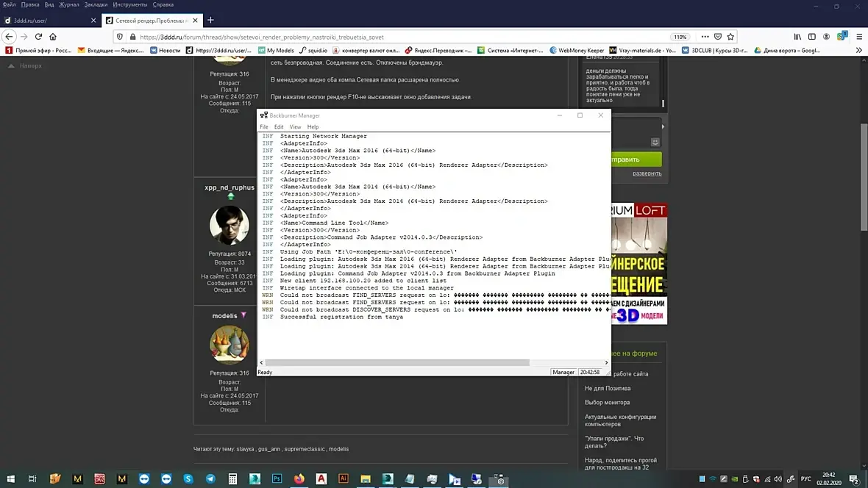Open the xpp_nd_ruphus avatar picture

[230, 225]
